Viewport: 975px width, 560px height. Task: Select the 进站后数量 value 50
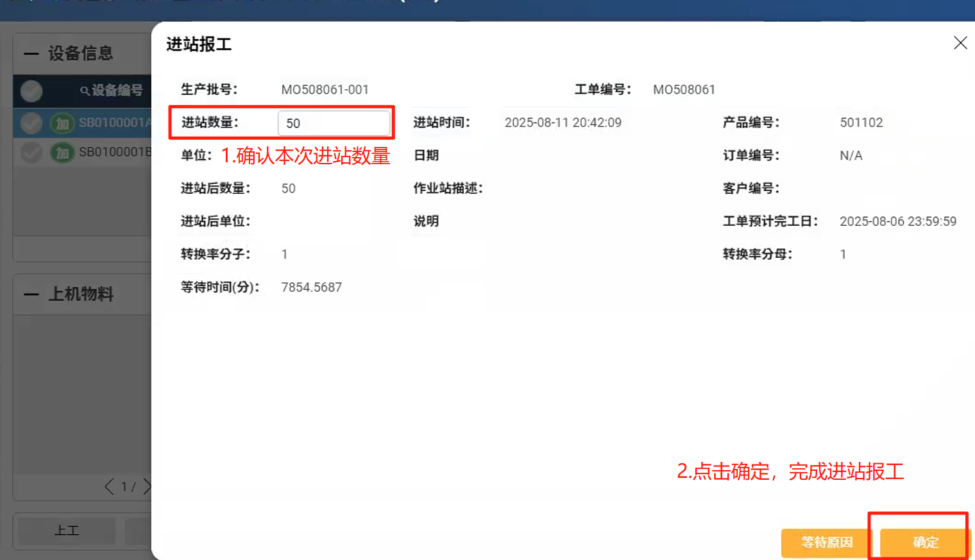coord(288,189)
